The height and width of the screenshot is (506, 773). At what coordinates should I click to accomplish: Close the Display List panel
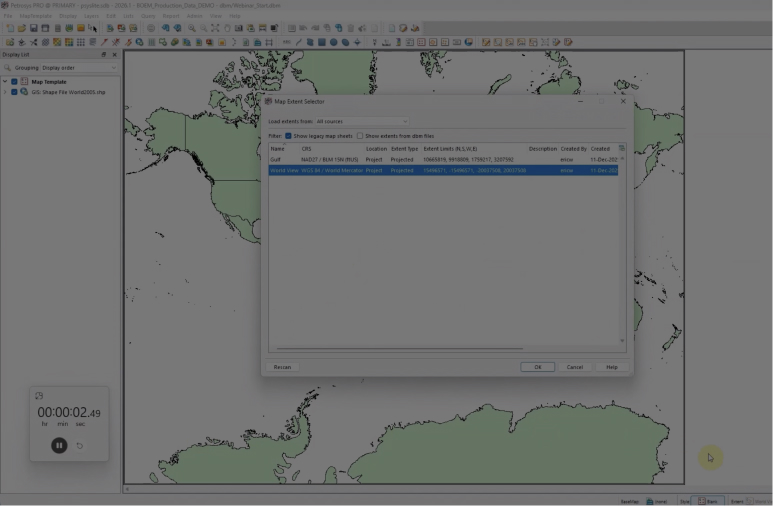pyautogui.click(x=115, y=55)
